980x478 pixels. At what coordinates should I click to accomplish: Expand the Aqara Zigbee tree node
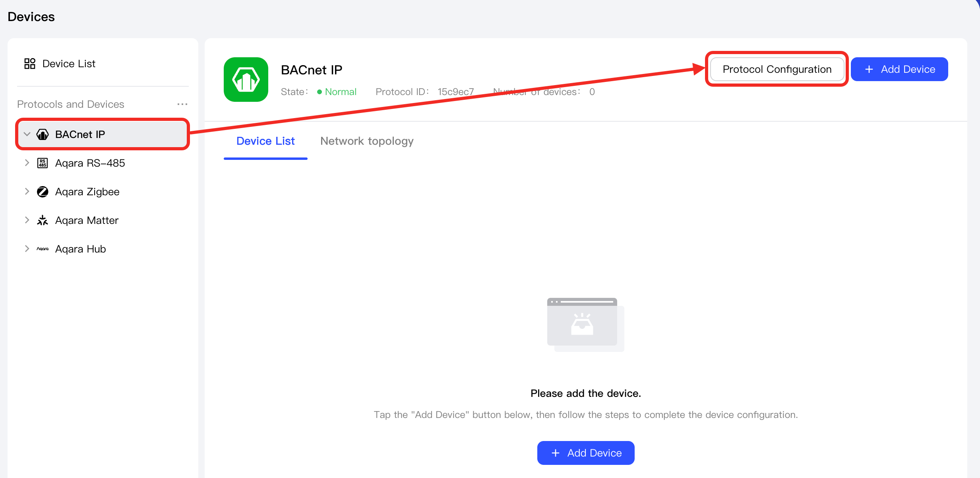(x=27, y=192)
